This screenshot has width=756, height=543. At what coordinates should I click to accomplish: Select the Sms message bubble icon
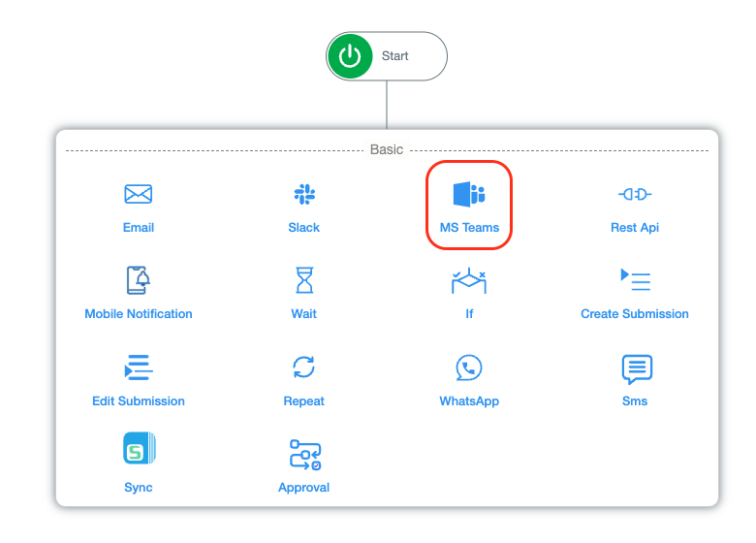pyautogui.click(x=637, y=368)
